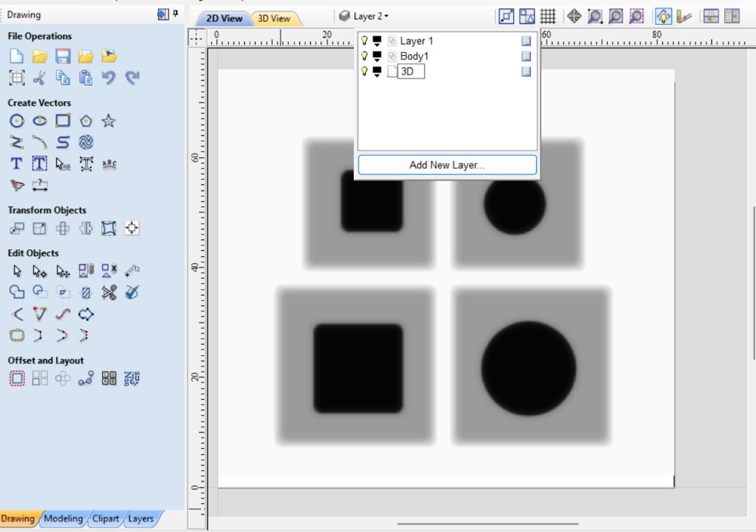
Task: Open the Layer 2 dropdown
Action: (x=364, y=17)
